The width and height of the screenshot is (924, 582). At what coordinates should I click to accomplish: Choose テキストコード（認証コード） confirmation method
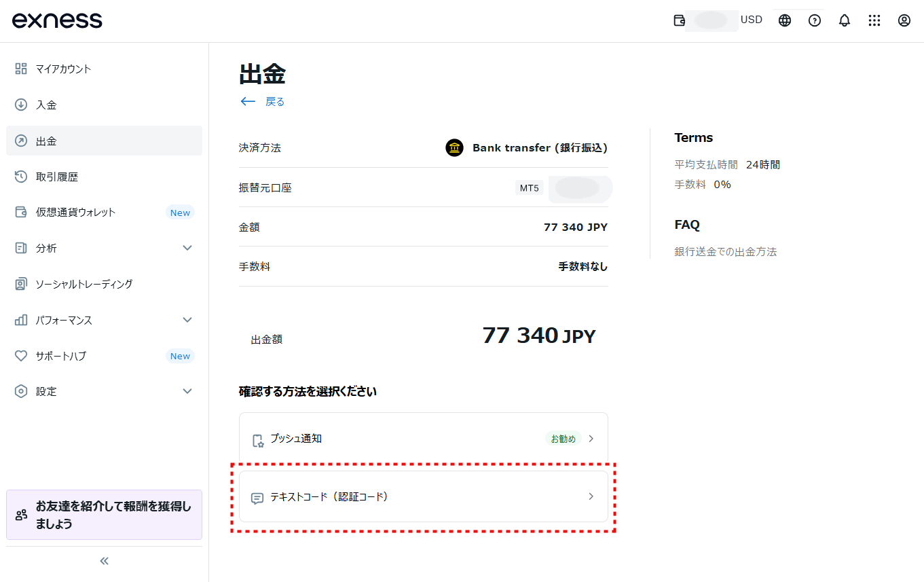click(x=424, y=496)
